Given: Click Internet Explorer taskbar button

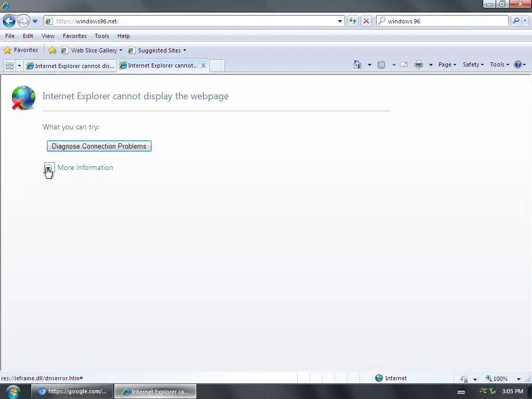Looking at the screenshot, I should [x=155, y=392].
